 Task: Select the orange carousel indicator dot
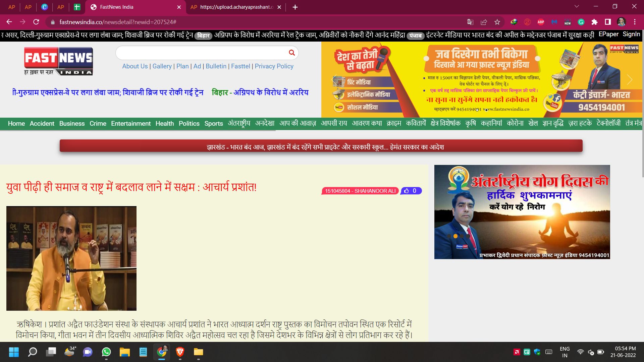455,236
